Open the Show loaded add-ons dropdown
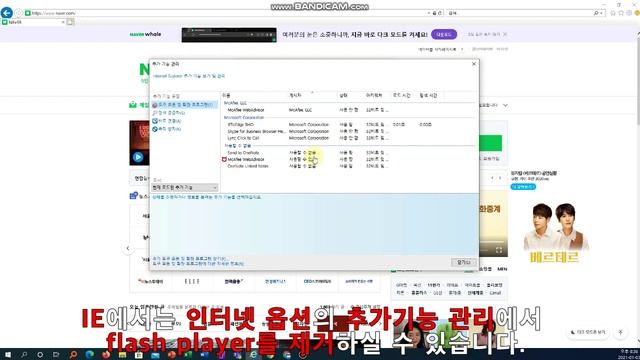The width and height of the screenshot is (640, 360). pos(185,187)
